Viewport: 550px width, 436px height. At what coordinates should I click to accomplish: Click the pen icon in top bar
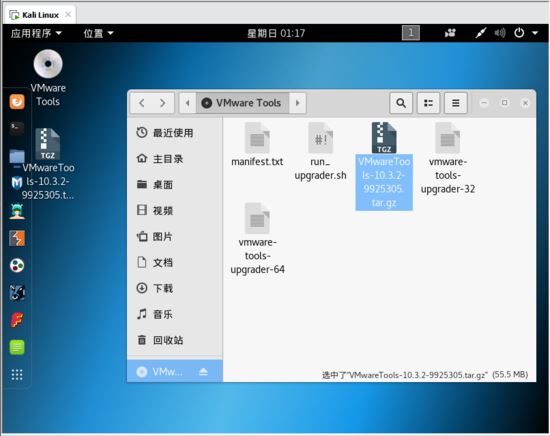[481, 33]
